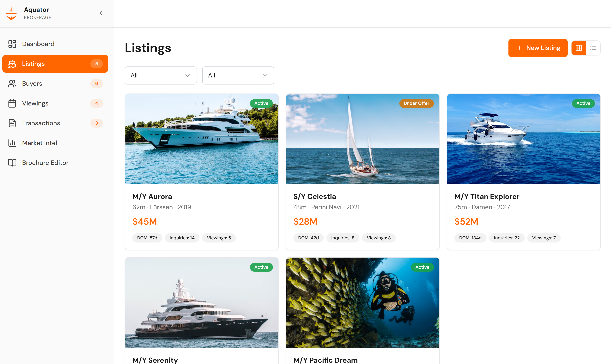611x364 pixels.
Task: Open the M/Y Titan Explorer photo
Action: [524, 139]
